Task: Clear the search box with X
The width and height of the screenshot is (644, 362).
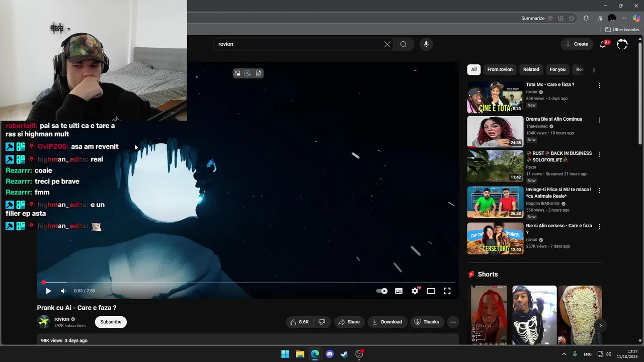Action: [x=387, y=44]
